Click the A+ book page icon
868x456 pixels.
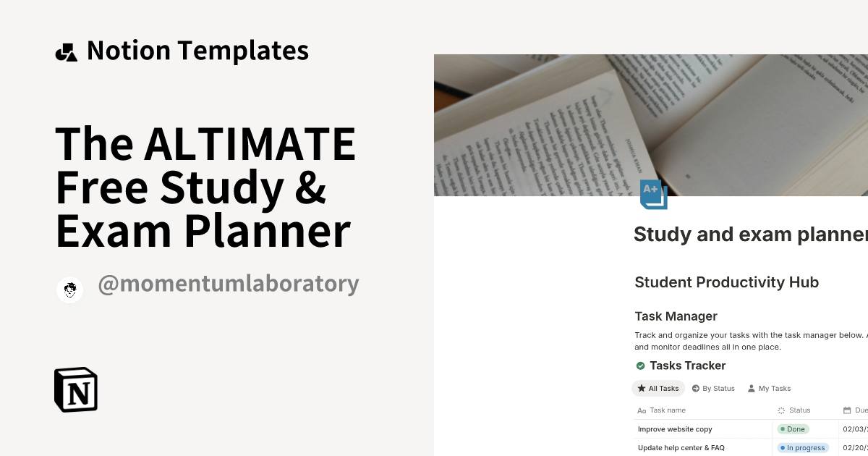653,194
